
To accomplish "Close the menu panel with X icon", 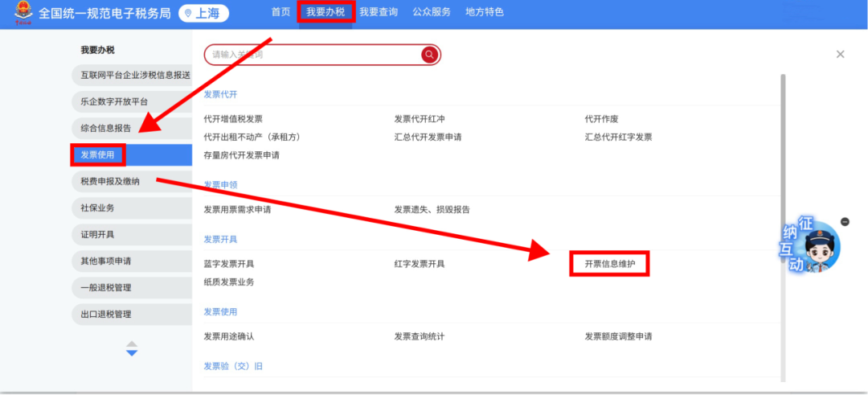I will (841, 54).
